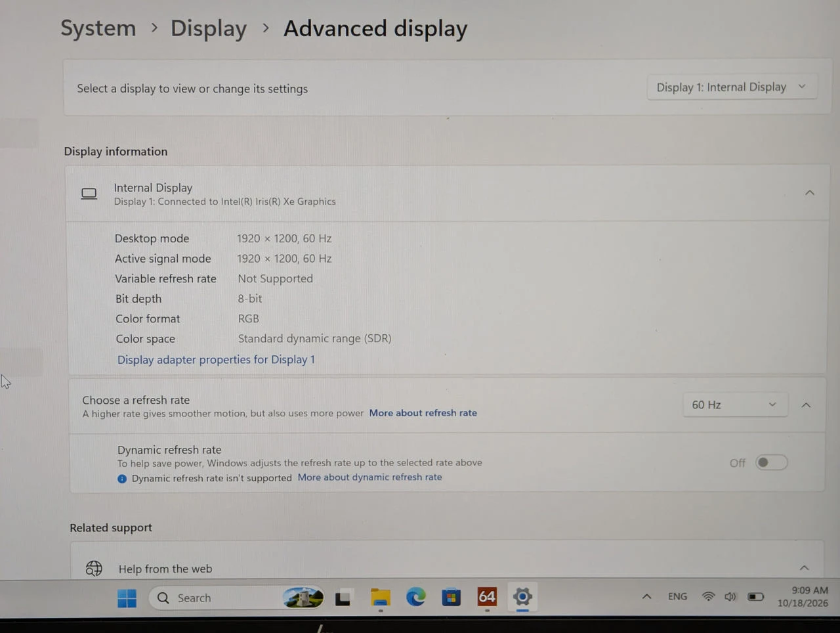Click the Standard dynamic range (SDR) value

point(314,339)
